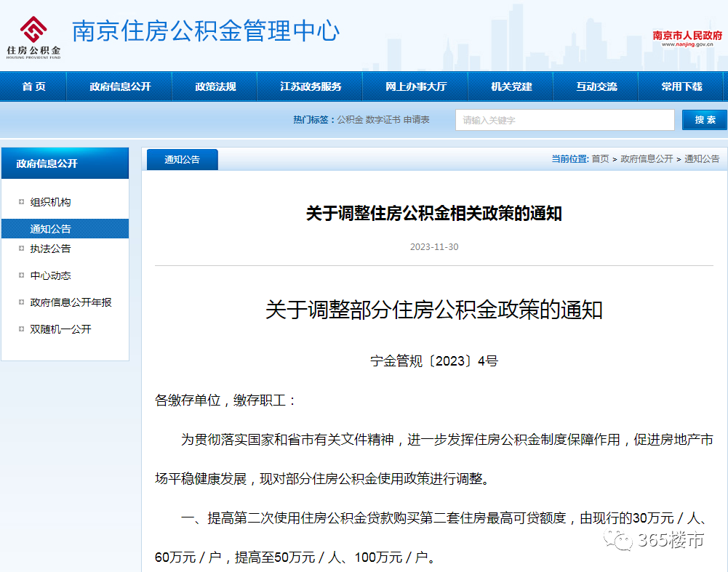
Task: Select the 搜索 search icon button
Action: [x=704, y=119]
